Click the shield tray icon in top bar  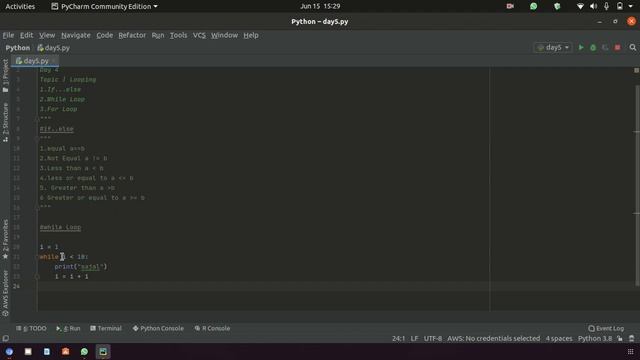coord(557,6)
